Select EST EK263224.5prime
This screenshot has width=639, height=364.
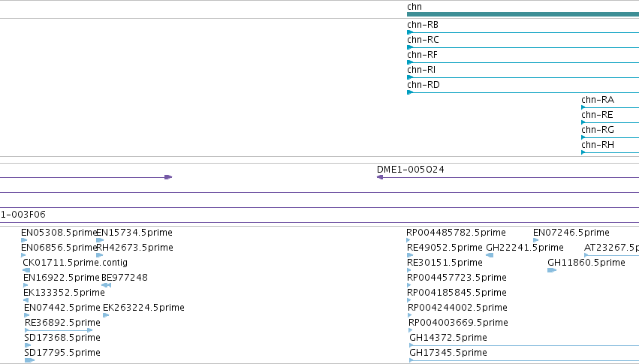point(143,308)
